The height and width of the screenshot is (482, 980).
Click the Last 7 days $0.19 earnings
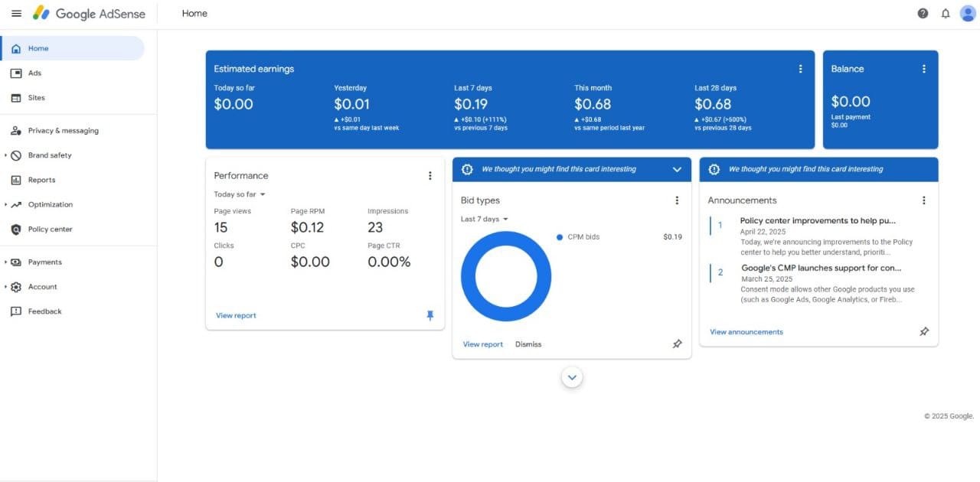pyautogui.click(x=471, y=104)
